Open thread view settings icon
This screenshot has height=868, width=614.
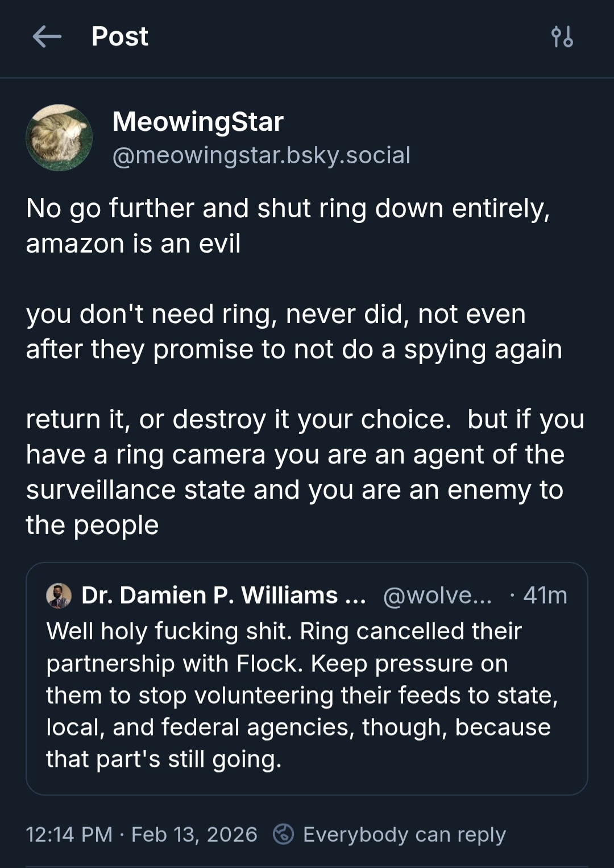(x=562, y=37)
